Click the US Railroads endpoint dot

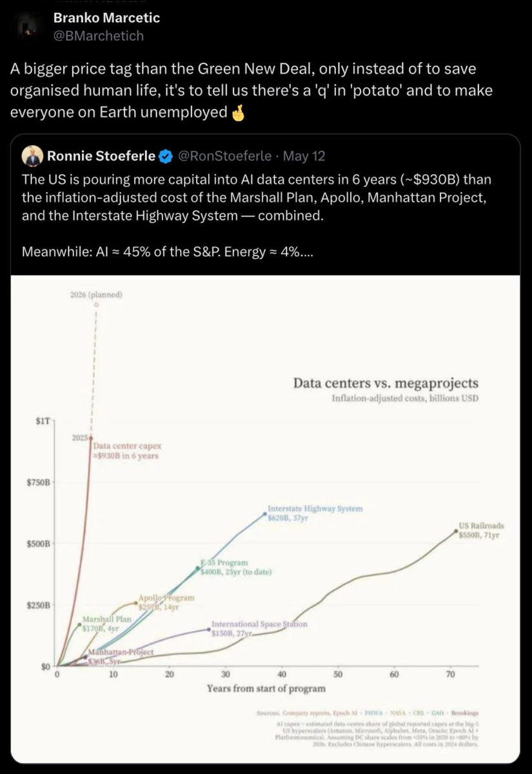(457, 531)
